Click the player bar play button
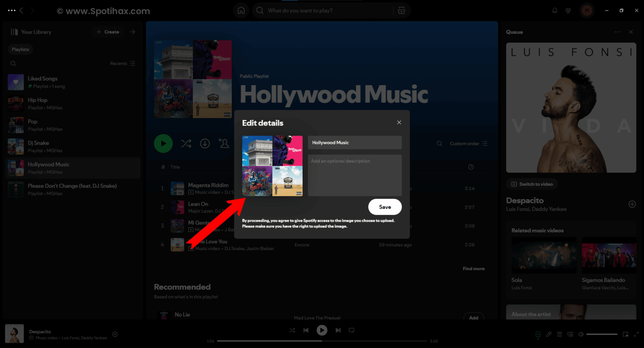 [322, 330]
